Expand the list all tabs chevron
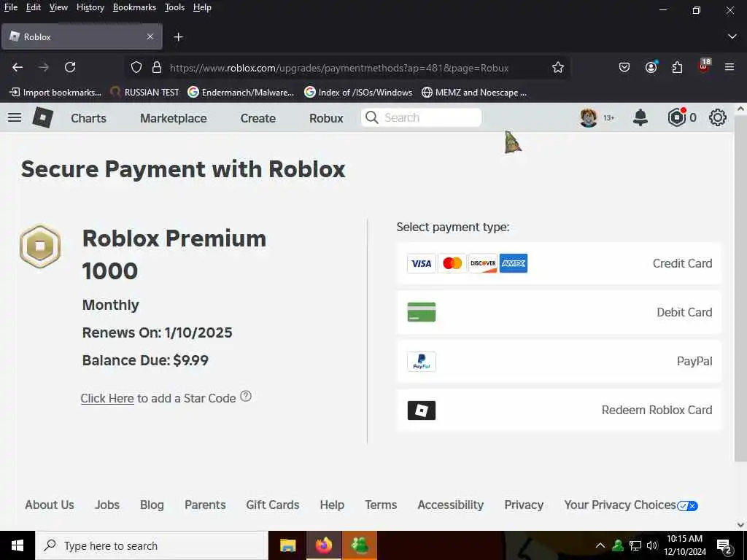Viewport: 747px width, 560px height. pyautogui.click(x=732, y=36)
